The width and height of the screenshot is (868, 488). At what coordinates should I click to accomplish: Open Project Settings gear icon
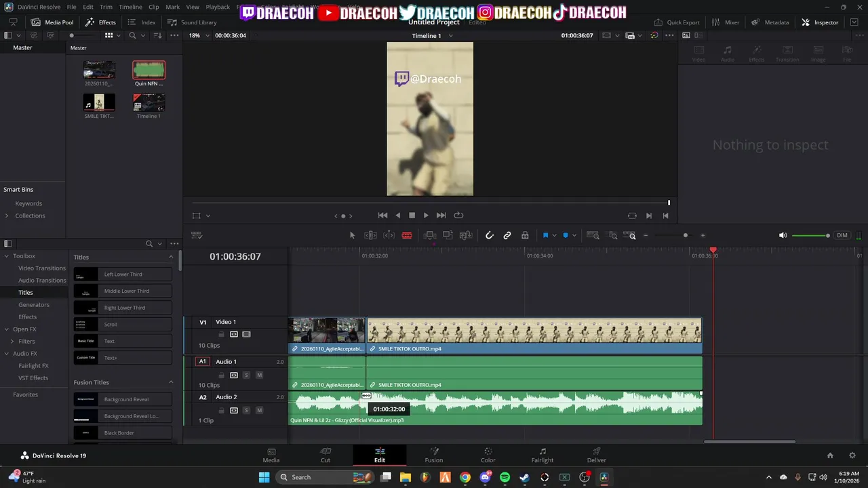click(x=852, y=455)
